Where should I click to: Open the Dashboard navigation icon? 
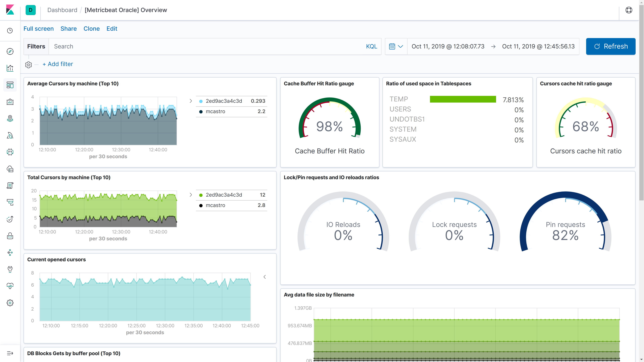click(x=10, y=84)
